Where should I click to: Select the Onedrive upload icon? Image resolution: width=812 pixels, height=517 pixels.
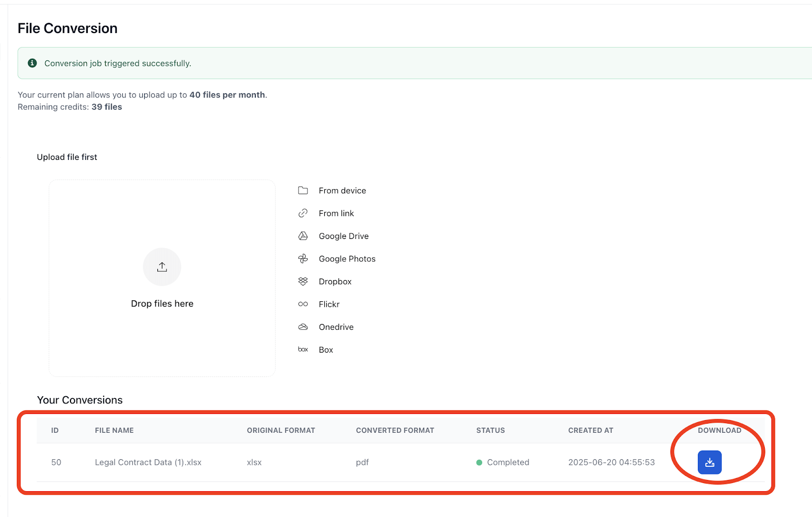click(303, 327)
